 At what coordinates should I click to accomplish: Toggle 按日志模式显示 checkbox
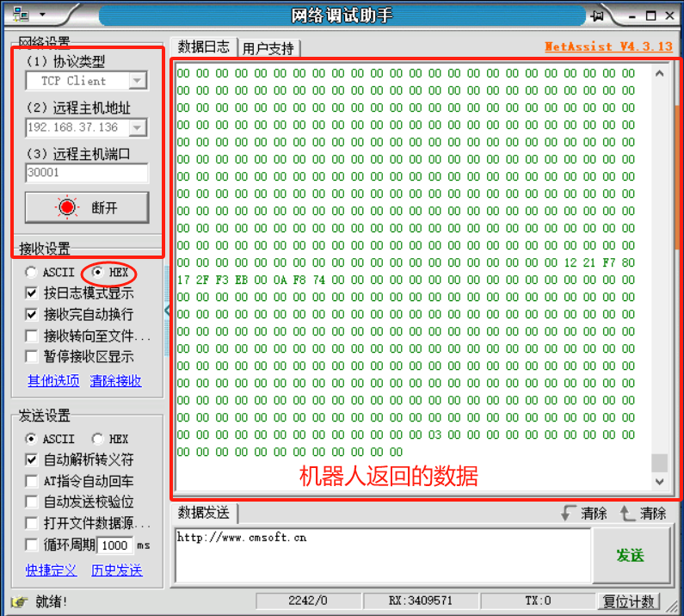click(x=32, y=293)
